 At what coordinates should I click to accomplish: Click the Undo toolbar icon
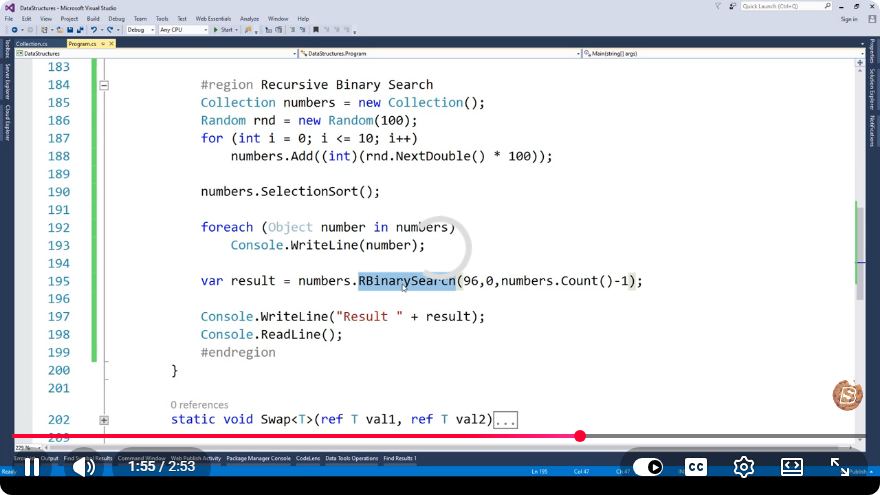pyautogui.click(x=94, y=30)
